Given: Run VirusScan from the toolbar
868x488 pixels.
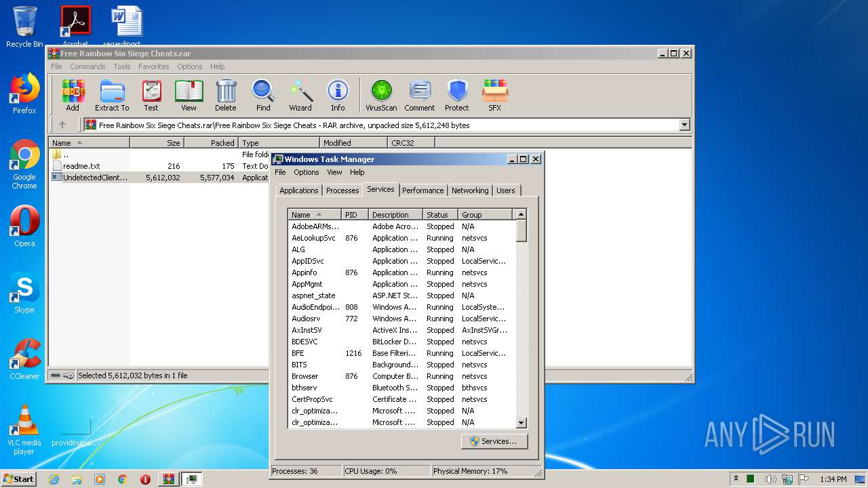Looking at the screenshot, I should click(381, 95).
